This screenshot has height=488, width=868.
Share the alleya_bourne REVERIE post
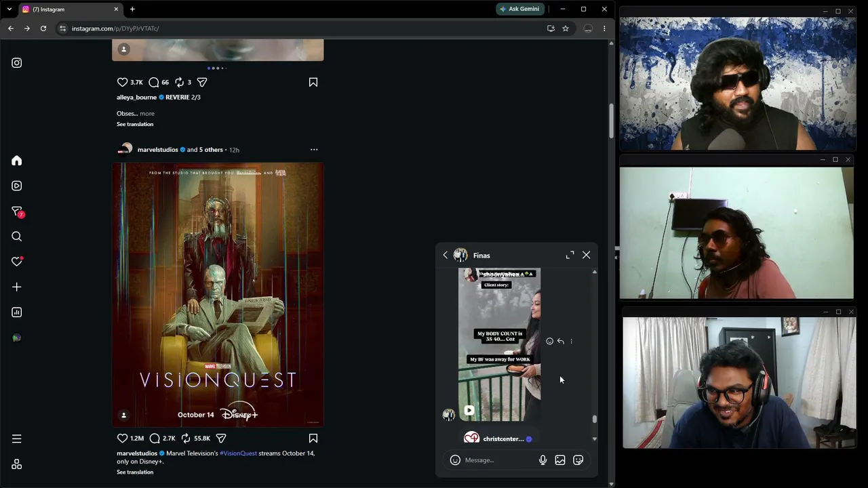(x=202, y=82)
